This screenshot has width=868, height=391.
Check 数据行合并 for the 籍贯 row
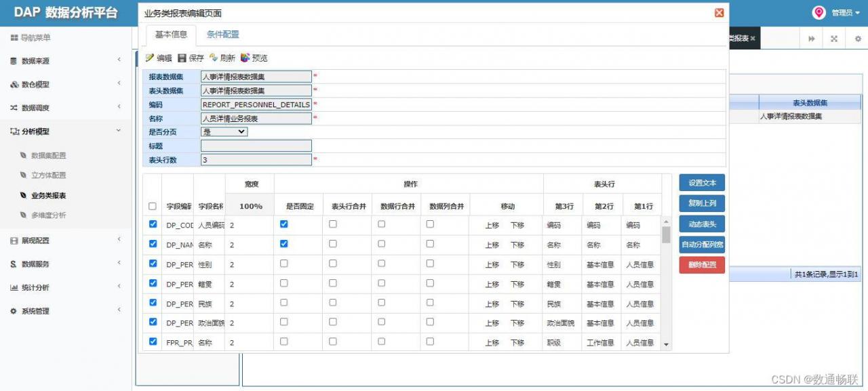coord(381,283)
